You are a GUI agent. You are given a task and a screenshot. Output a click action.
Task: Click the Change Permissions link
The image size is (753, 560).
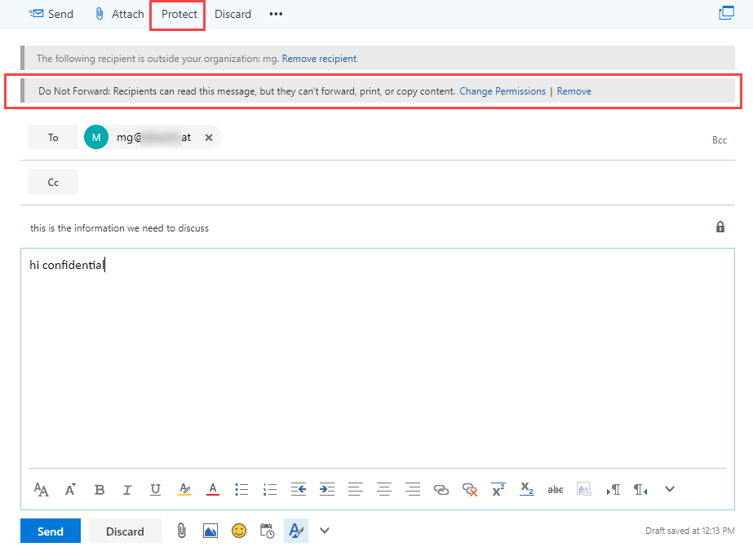[x=503, y=91]
